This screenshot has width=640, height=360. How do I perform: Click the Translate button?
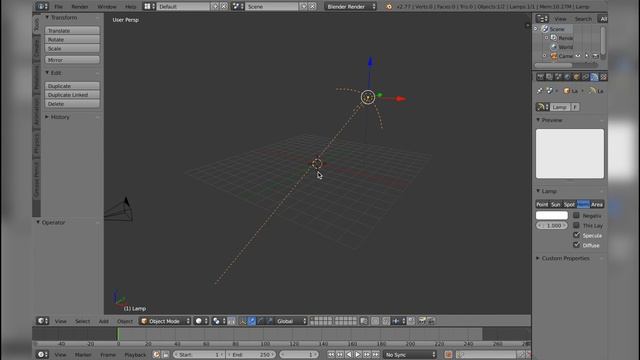click(x=72, y=31)
